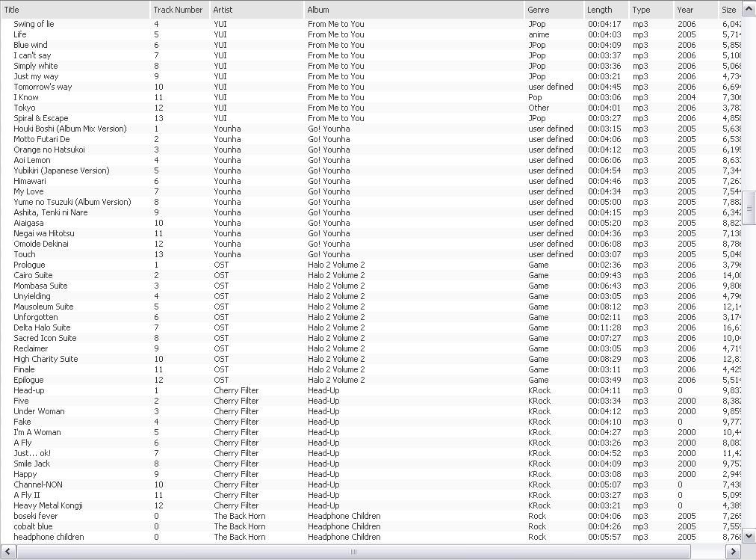
Task: Select the track 'Simply white'
Action: (x=36, y=66)
